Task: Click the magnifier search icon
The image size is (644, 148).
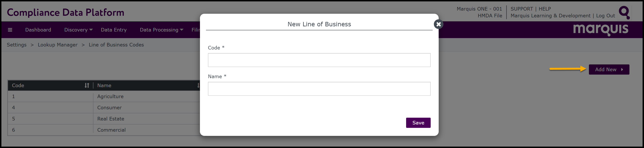Action: click(x=624, y=12)
